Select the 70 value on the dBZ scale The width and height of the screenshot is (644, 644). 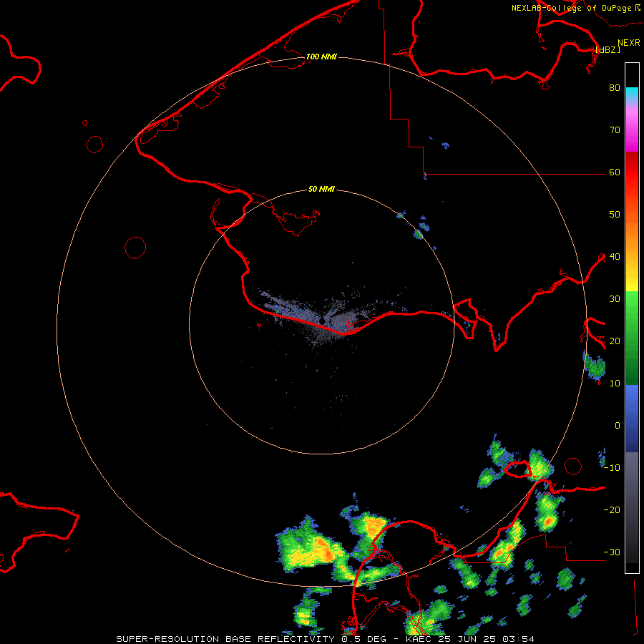(615, 130)
